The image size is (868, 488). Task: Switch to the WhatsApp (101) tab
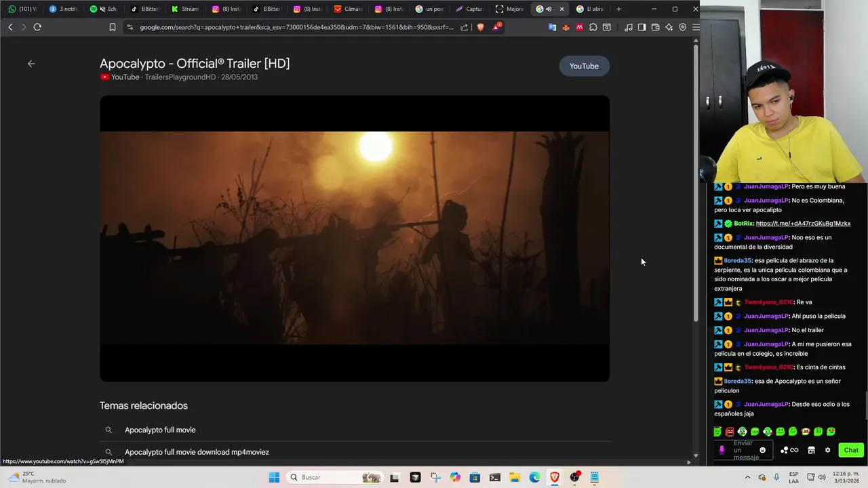pos(23,9)
